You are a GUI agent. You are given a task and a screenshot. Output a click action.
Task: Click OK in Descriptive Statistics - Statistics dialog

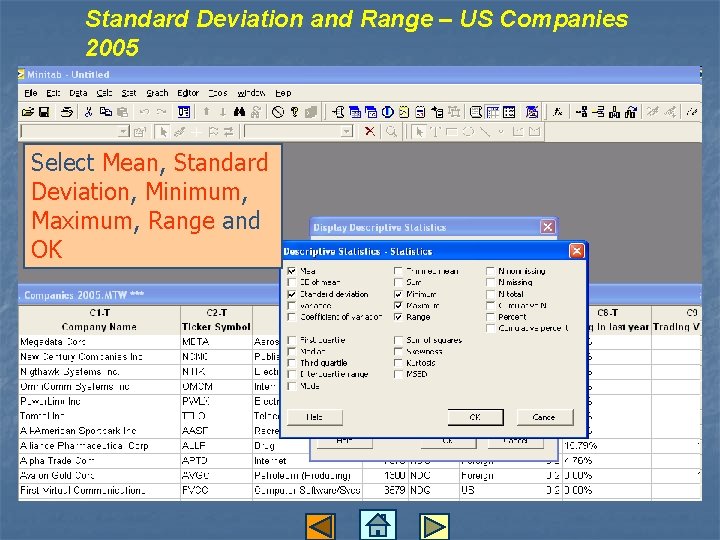[475, 417]
